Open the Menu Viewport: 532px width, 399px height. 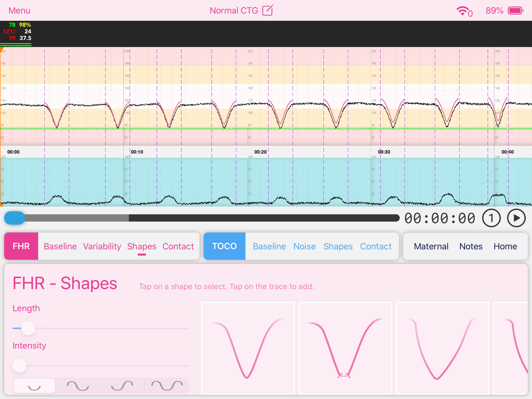(19, 11)
